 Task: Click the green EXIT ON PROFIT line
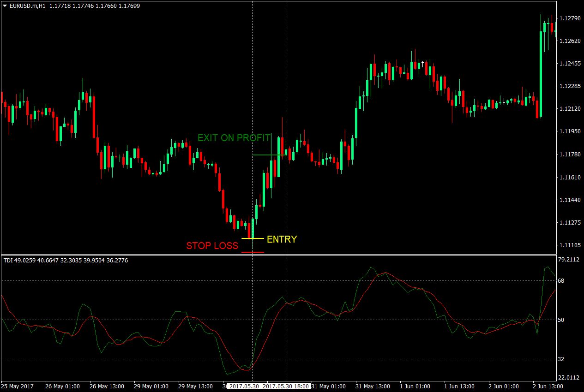coord(268,155)
